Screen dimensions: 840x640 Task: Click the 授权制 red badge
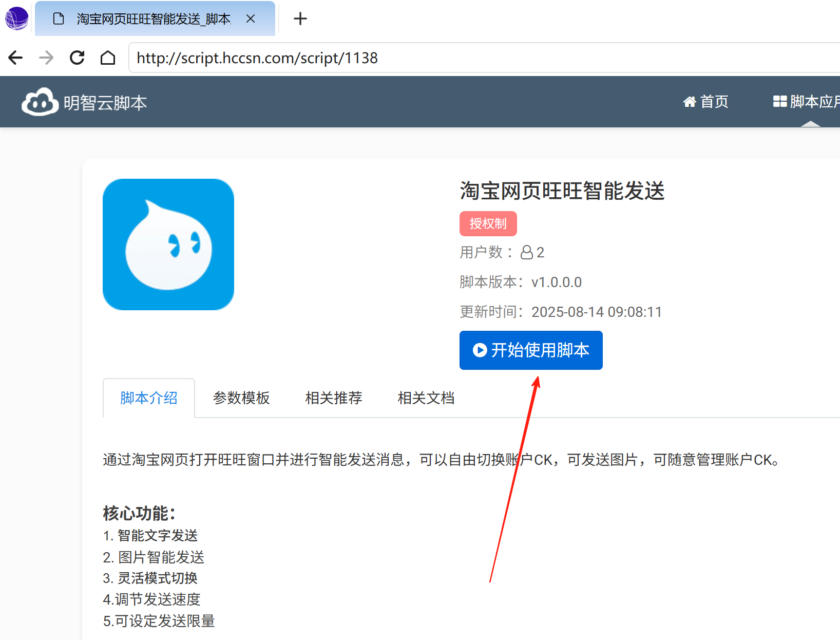(x=488, y=224)
